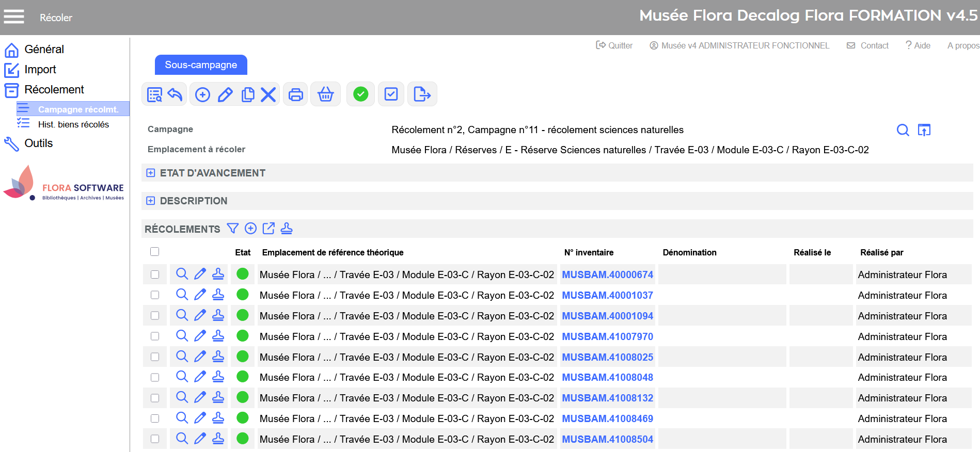Click the basket icon in toolbar

pos(325,94)
